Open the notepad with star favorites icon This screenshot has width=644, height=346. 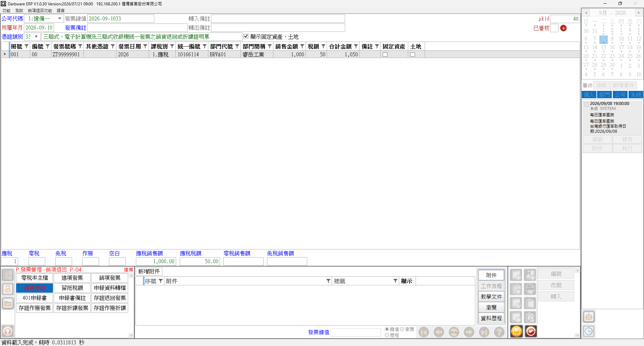pos(8,275)
